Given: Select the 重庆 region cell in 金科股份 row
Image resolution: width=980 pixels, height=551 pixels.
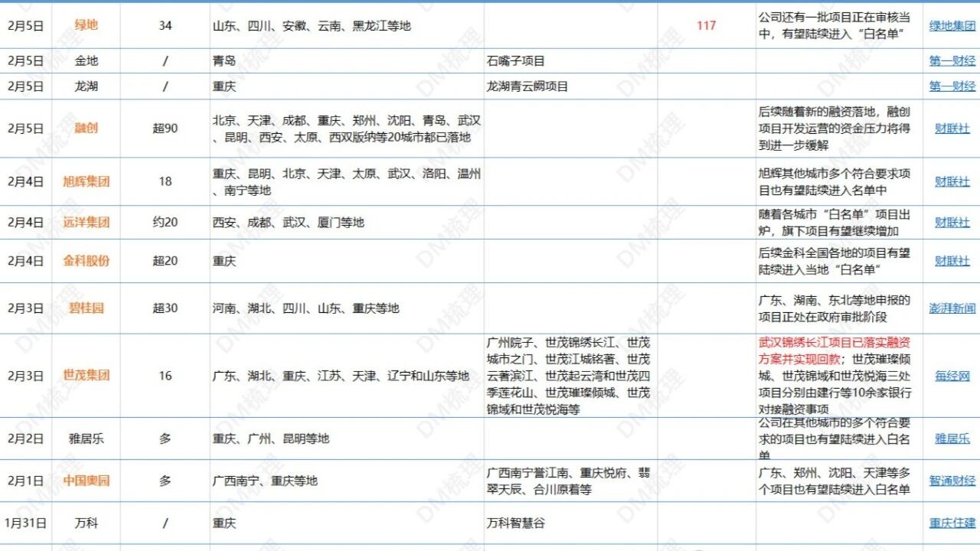Looking at the screenshot, I should (x=347, y=260).
